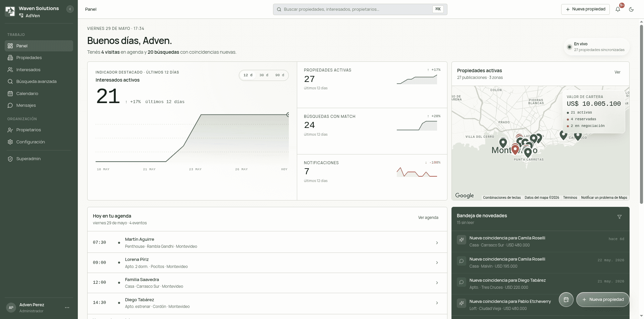This screenshot has width=644, height=319.
Task: Click the floating calendar button
Action: pyautogui.click(x=566, y=300)
